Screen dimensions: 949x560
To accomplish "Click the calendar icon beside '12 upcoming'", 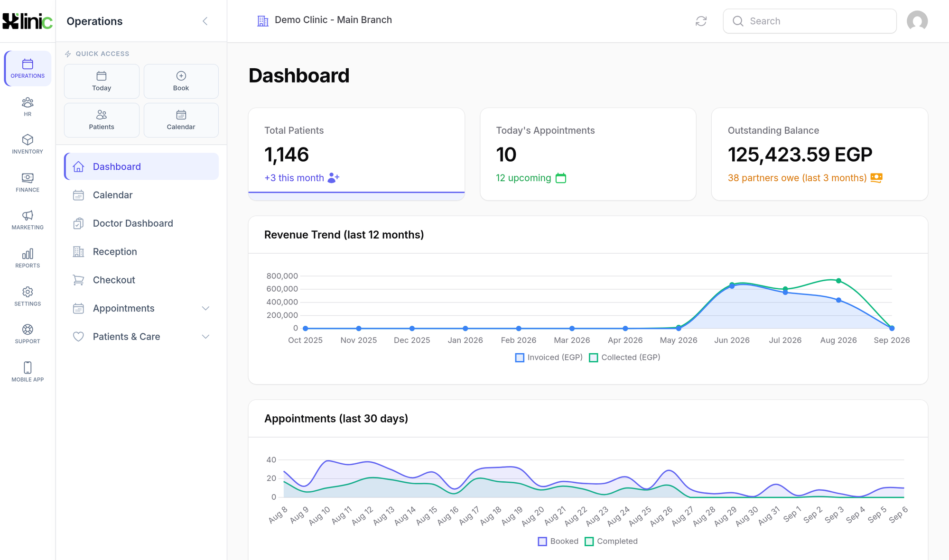I will pyautogui.click(x=561, y=178).
